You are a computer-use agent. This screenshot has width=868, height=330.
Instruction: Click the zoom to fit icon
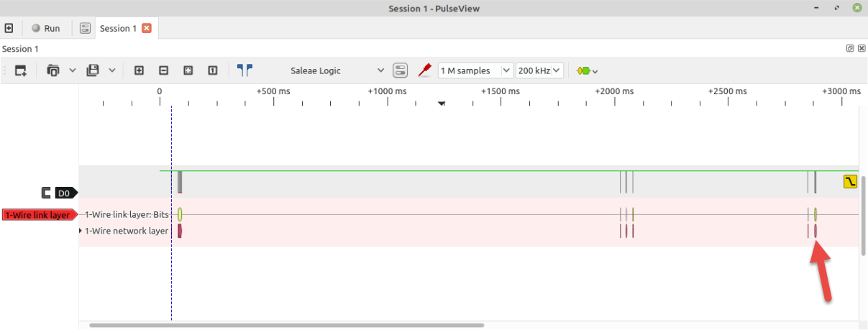tap(188, 70)
